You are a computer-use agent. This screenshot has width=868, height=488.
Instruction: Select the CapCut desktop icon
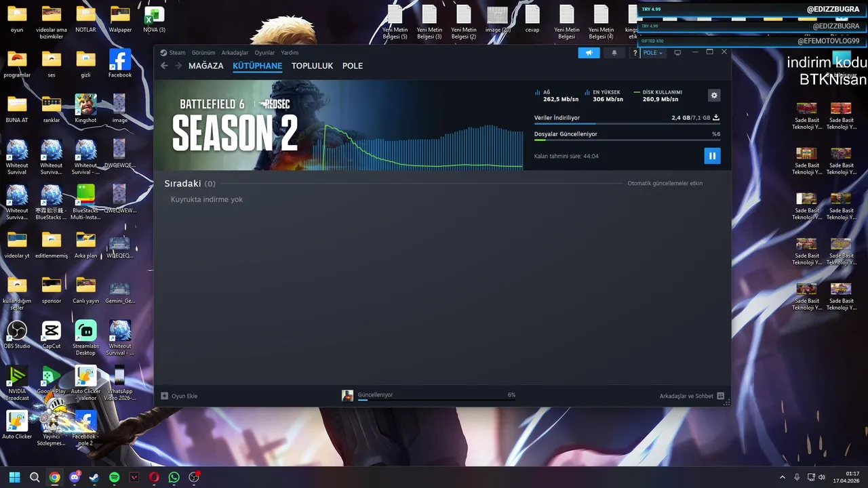(x=52, y=335)
